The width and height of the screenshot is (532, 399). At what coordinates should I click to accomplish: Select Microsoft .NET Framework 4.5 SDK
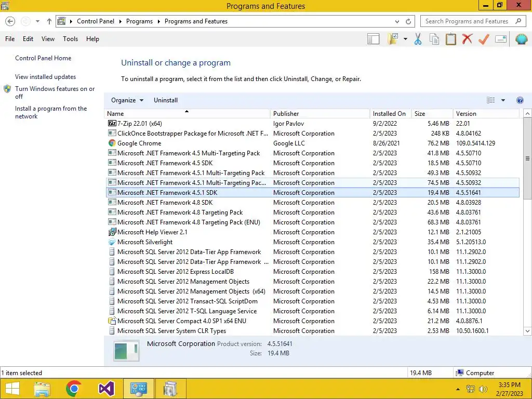tap(312, 163)
